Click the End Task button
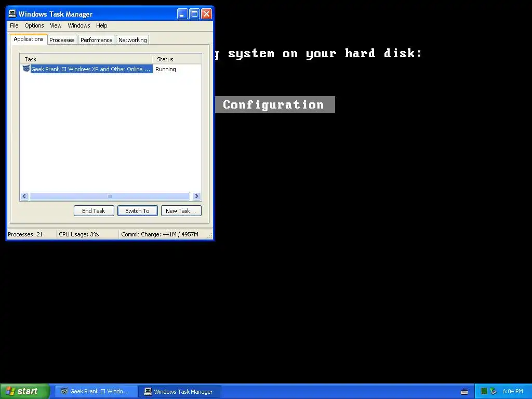 (x=94, y=211)
